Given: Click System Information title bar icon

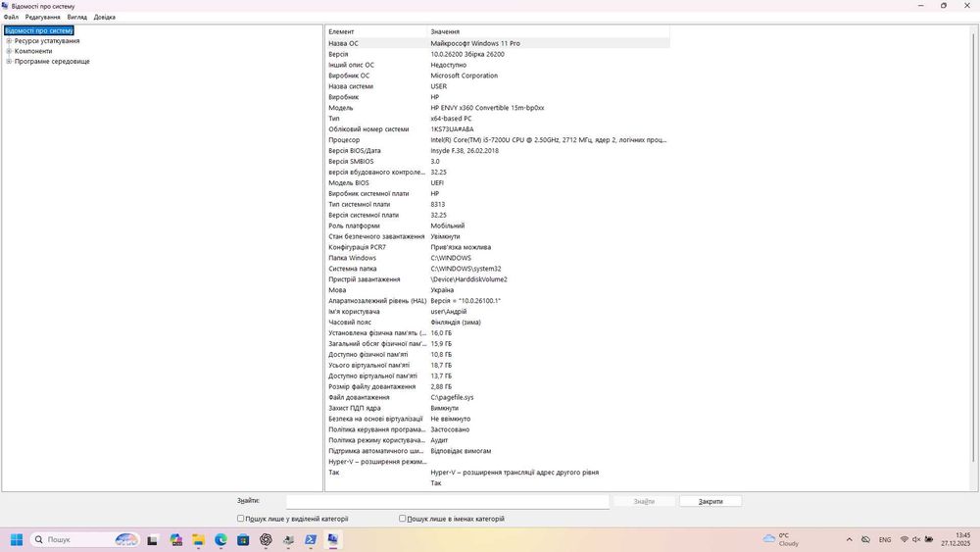Looking at the screenshot, I should (6, 6).
